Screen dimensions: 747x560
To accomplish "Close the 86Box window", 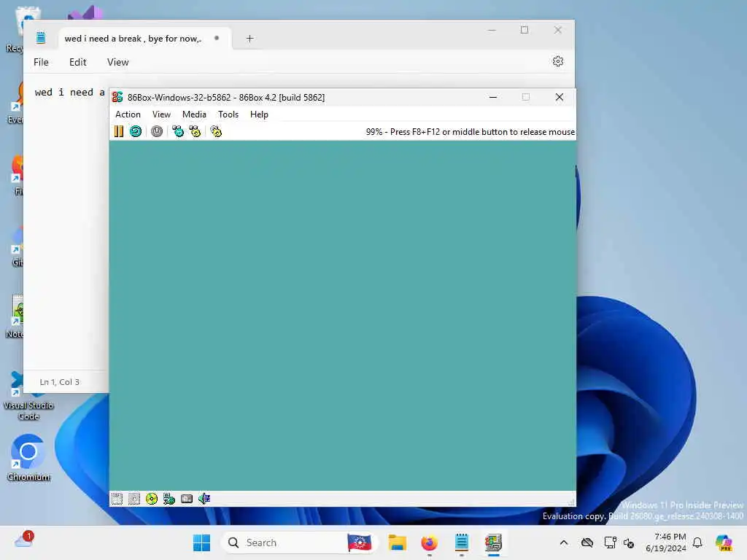I will pos(560,97).
